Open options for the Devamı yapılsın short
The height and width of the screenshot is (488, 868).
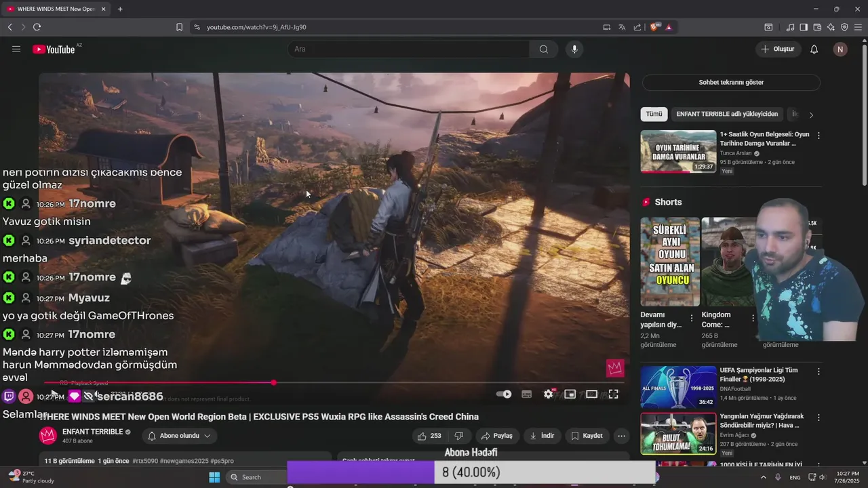coord(692,318)
